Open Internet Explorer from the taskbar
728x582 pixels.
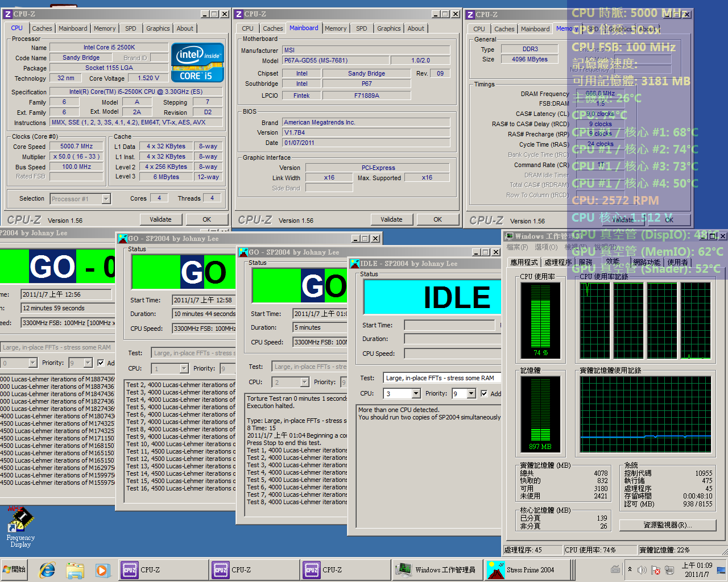click(x=47, y=569)
